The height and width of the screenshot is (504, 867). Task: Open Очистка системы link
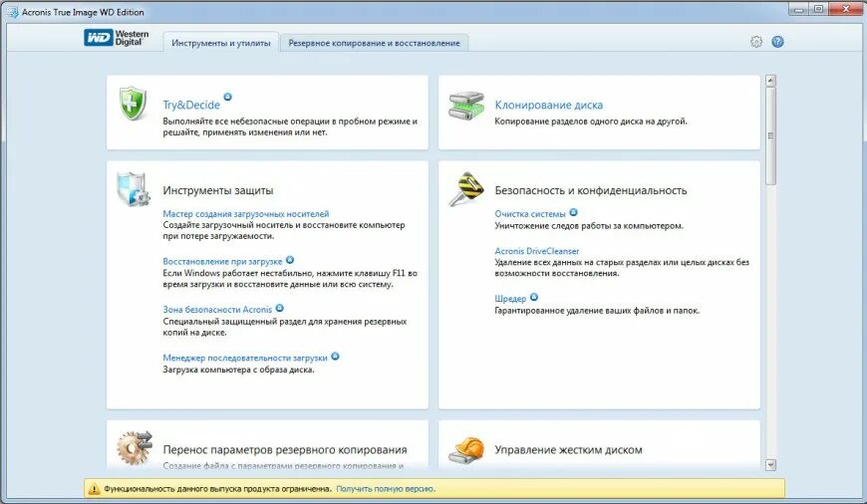530,214
